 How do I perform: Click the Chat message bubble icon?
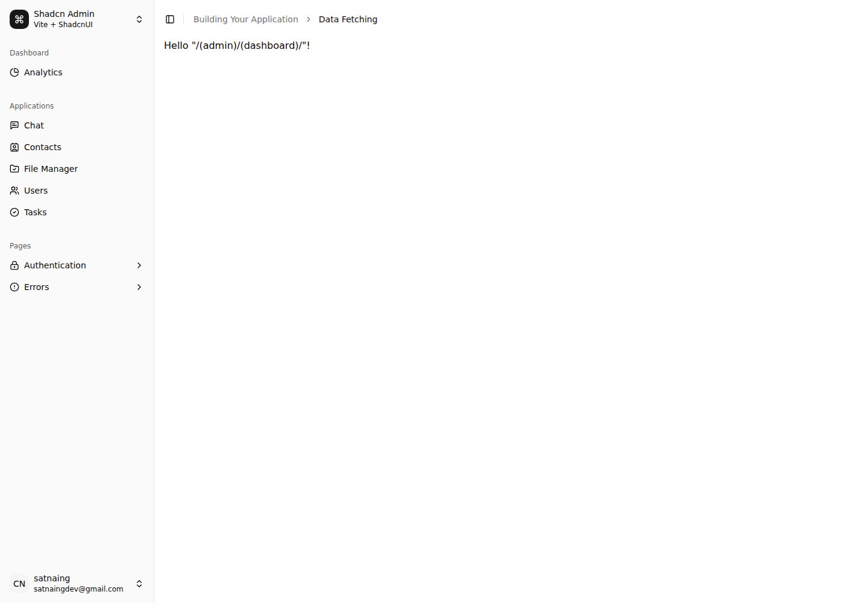coord(14,125)
